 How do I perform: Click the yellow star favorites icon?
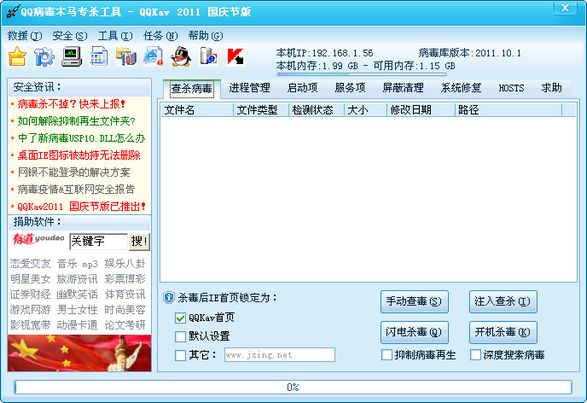17,57
